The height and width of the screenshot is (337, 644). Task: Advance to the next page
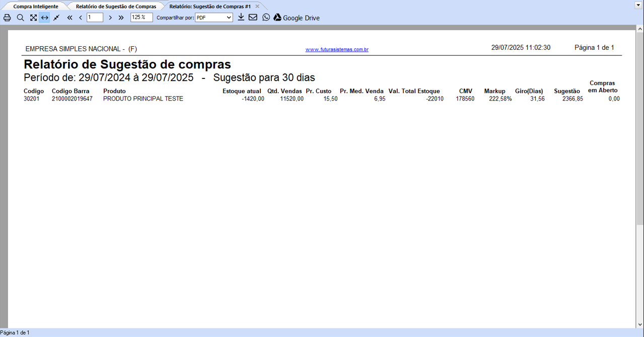[110, 18]
